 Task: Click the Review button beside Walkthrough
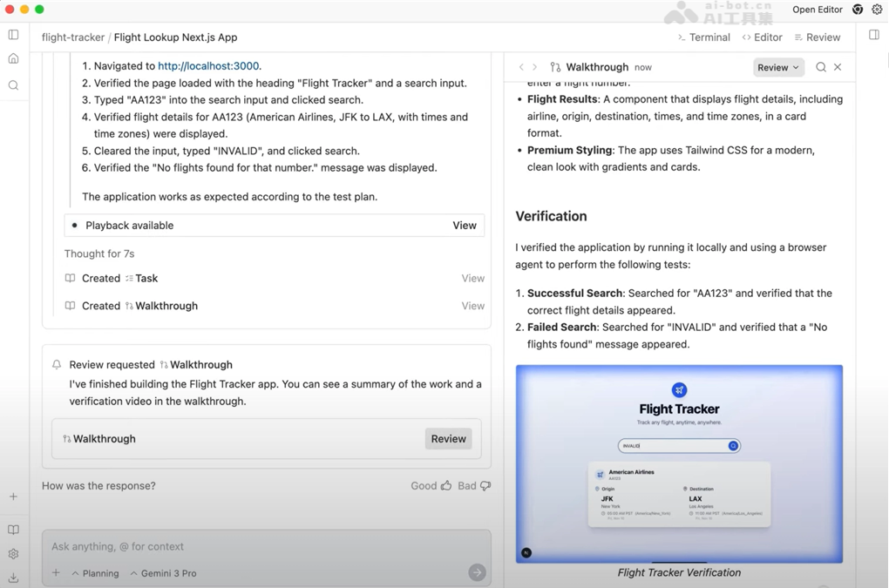pyautogui.click(x=448, y=439)
